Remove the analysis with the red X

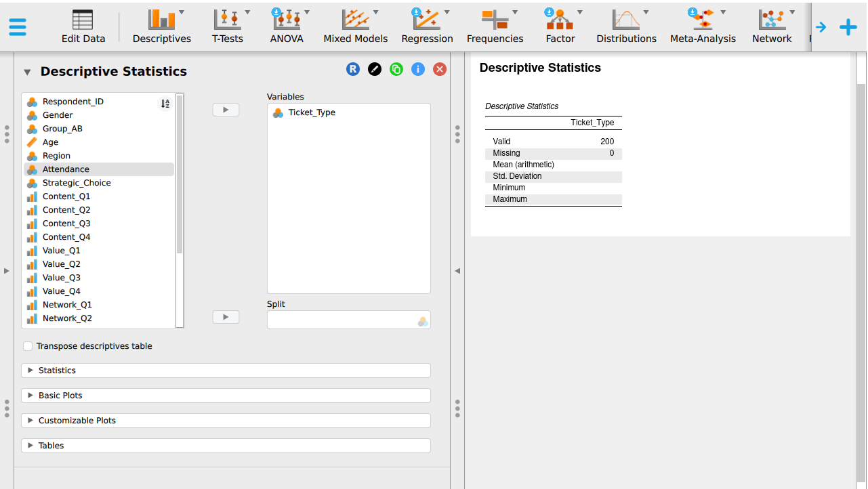pyautogui.click(x=440, y=69)
